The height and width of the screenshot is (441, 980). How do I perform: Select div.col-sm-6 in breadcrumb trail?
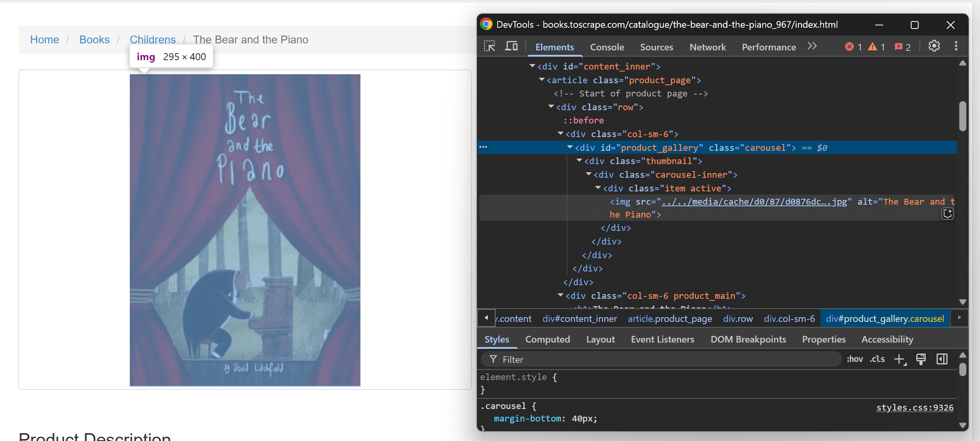coord(789,319)
